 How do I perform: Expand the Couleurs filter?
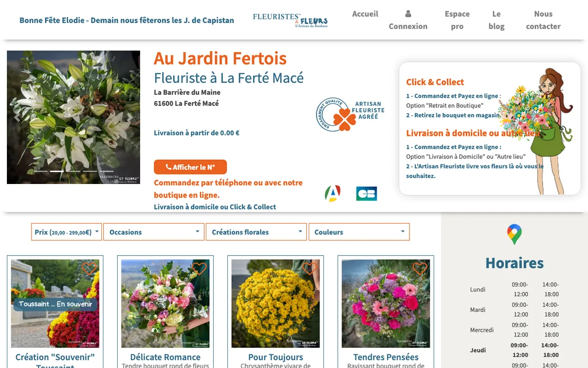point(359,232)
